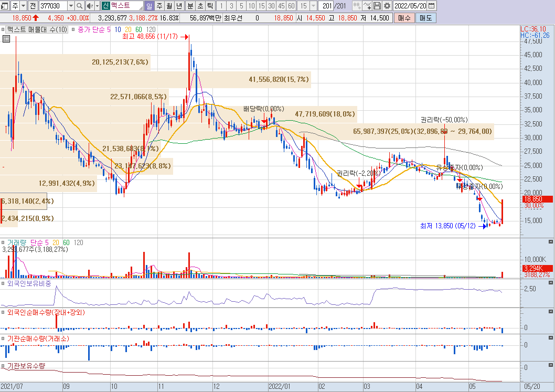This screenshot has height=392, width=555.
Task: Expand the minute interval 15 dropdown
Action: coord(314,6)
